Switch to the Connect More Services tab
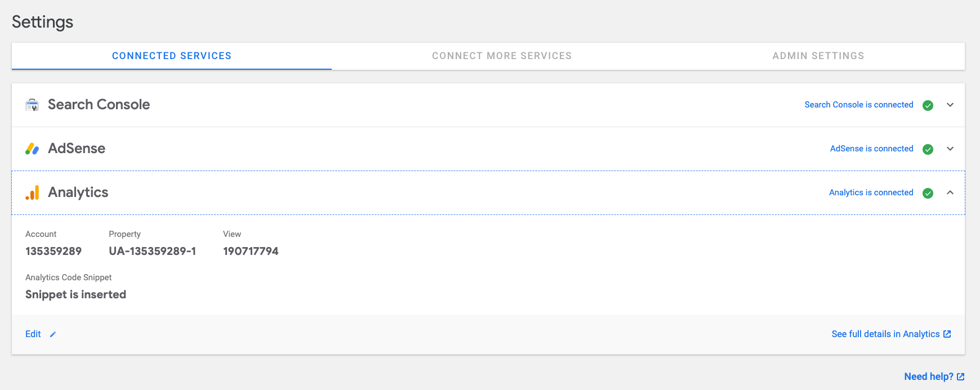980x390 pixels. click(502, 56)
